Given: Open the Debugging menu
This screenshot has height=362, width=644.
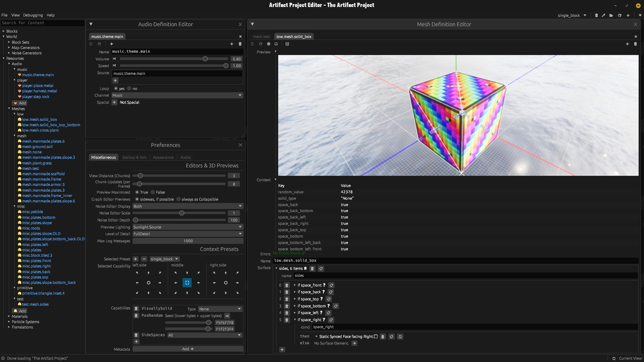Looking at the screenshot, I should tap(33, 15).
